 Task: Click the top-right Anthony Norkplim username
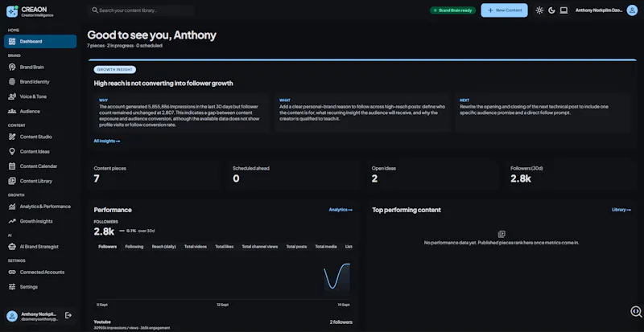[599, 10]
